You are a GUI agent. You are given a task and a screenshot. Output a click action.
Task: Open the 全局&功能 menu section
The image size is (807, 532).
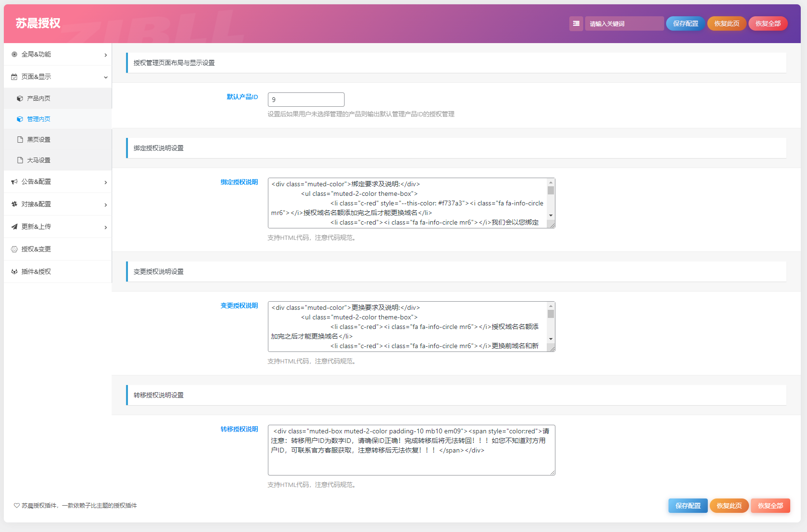(58, 54)
